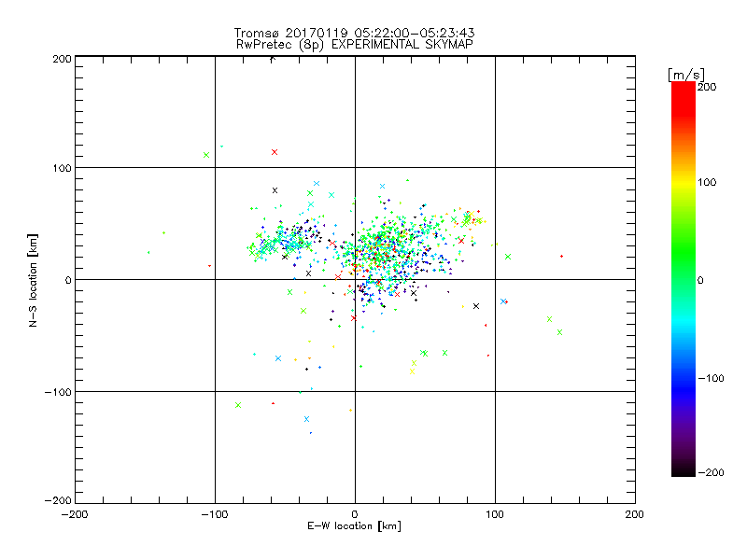
Task: Pick the colorbar scale value "-200"
Action: 711,473
